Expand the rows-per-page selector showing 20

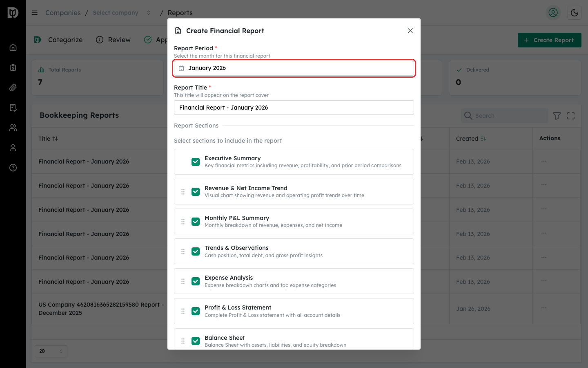51,351
